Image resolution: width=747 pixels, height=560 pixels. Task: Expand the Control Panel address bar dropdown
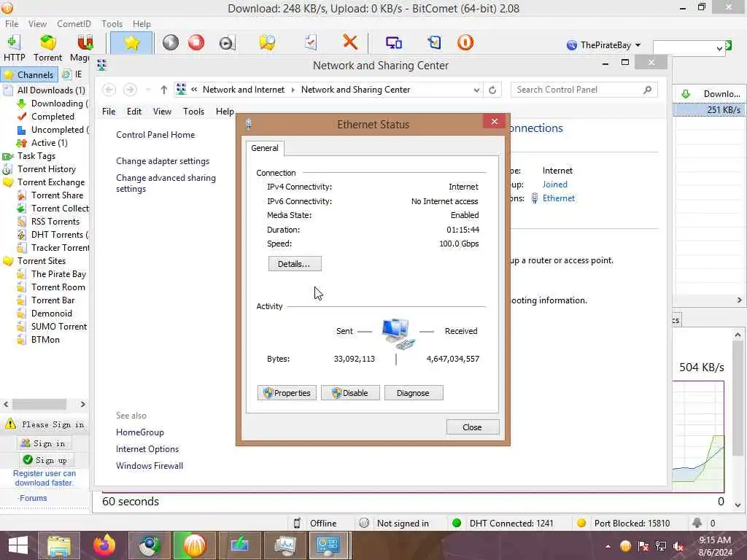tap(476, 90)
